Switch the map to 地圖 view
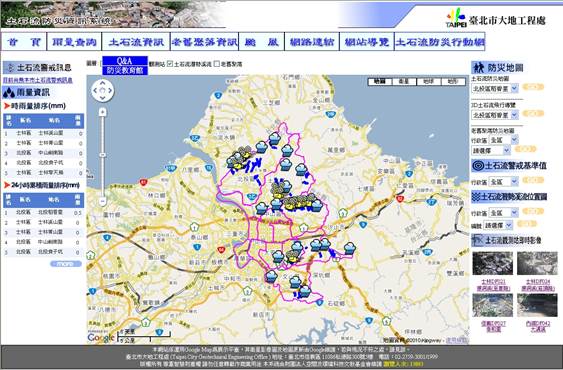 click(380, 82)
